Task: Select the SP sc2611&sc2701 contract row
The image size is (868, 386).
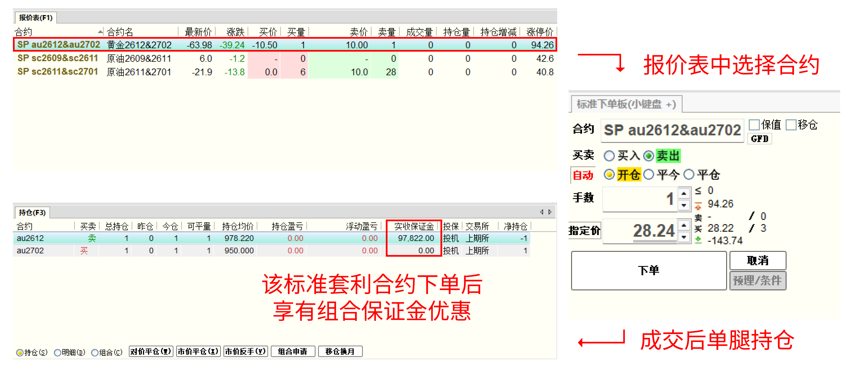Action: (x=285, y=72)
